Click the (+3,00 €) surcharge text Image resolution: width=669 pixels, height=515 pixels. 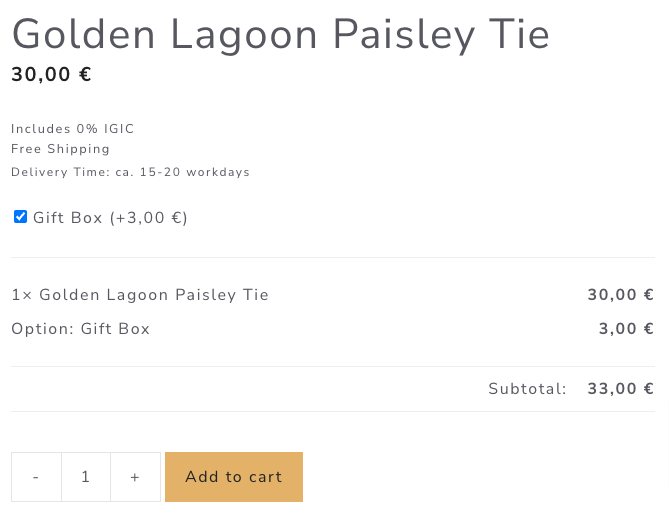pyautogui.click(x=149, y=218)
